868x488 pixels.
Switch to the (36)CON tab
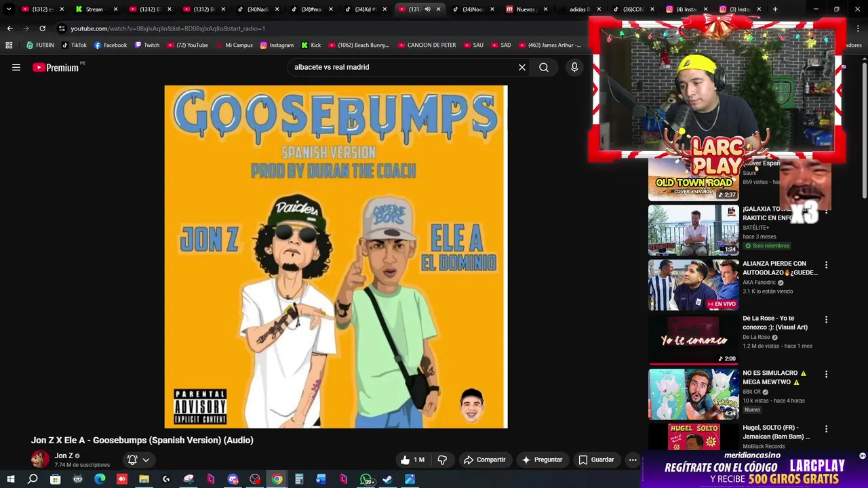(x=633, y=9)
